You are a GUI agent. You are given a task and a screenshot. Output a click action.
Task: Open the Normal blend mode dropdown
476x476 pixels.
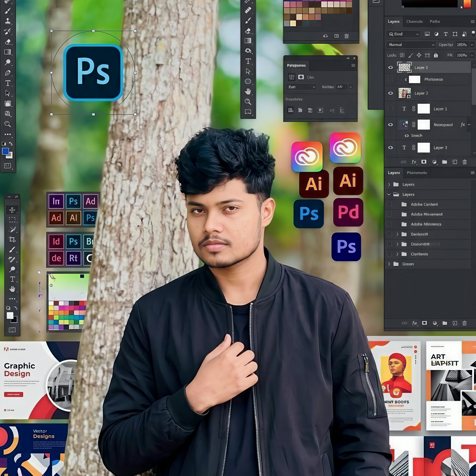click(411, 45)
